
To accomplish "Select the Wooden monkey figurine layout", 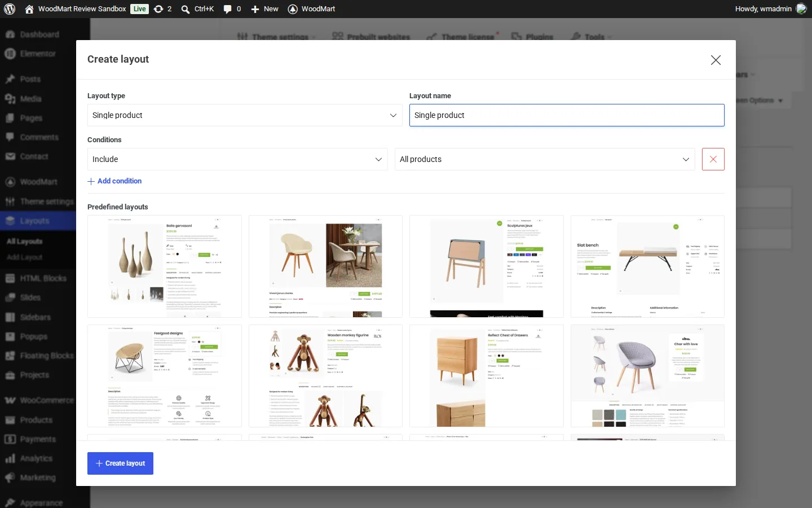I will tap(325, 376).
